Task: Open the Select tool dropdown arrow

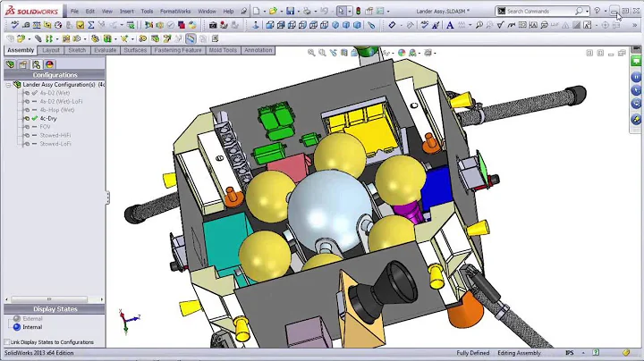Action: (350, 12)
